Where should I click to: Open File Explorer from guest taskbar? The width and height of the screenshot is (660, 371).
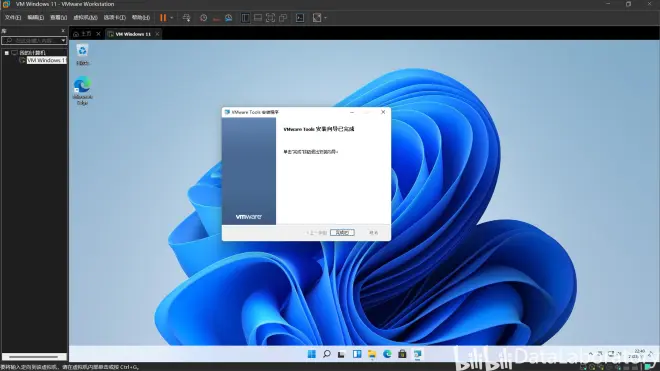[x=372, y=354]
